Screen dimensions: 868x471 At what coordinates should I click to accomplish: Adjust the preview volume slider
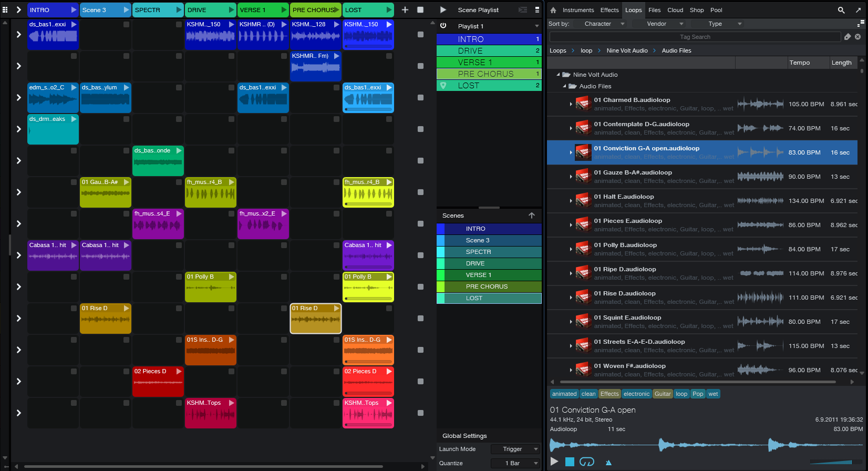tap(836, 463)
